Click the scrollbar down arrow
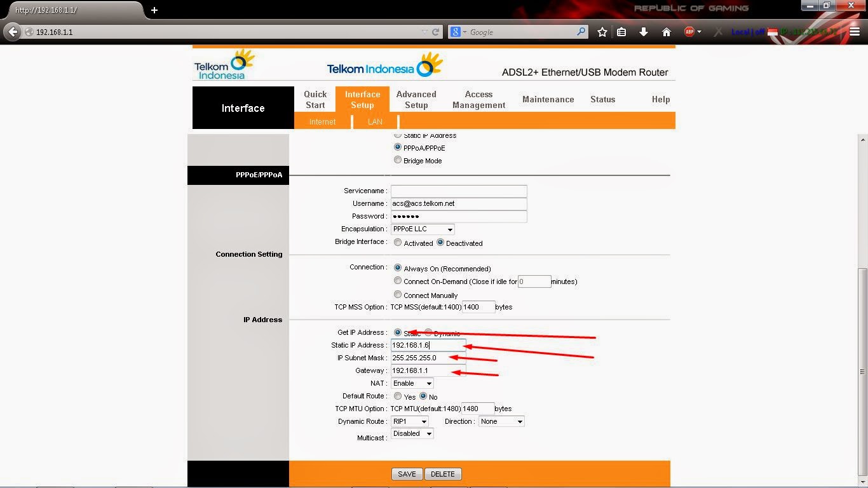 [x=862, y=481]
